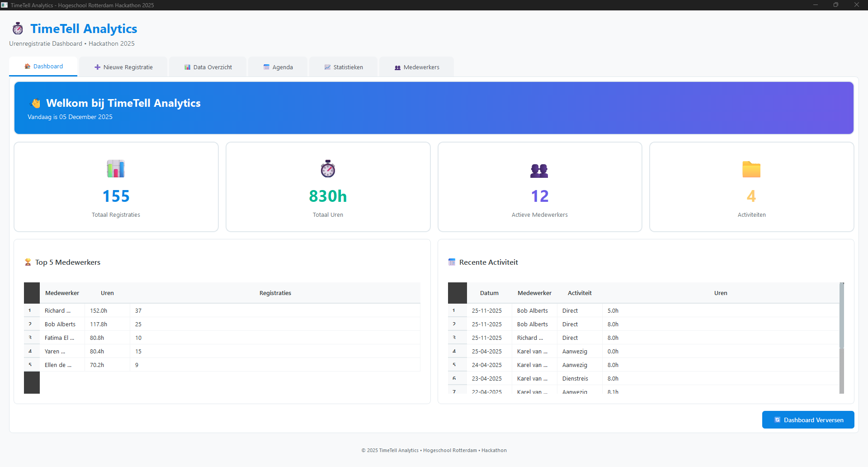Click the bar chart icon above Totaal Registraties
Viewport: 868px width, 467px height.
(116, 169)
